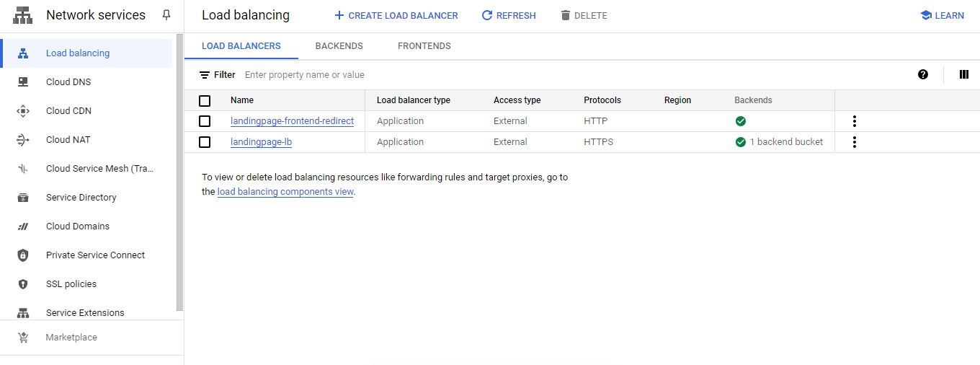Viewport: 980px width, 365px height.
Task: Switch to the Backends tab
Action: coord(339,46)
